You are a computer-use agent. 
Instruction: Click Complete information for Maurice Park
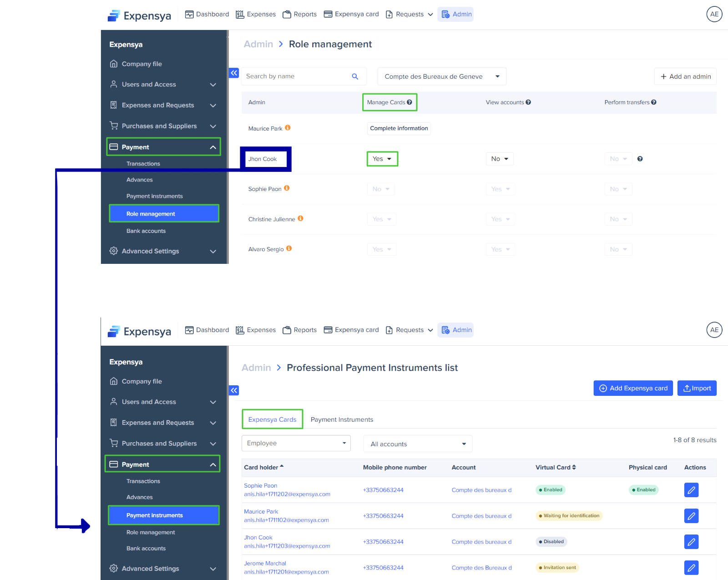(399, 128)
